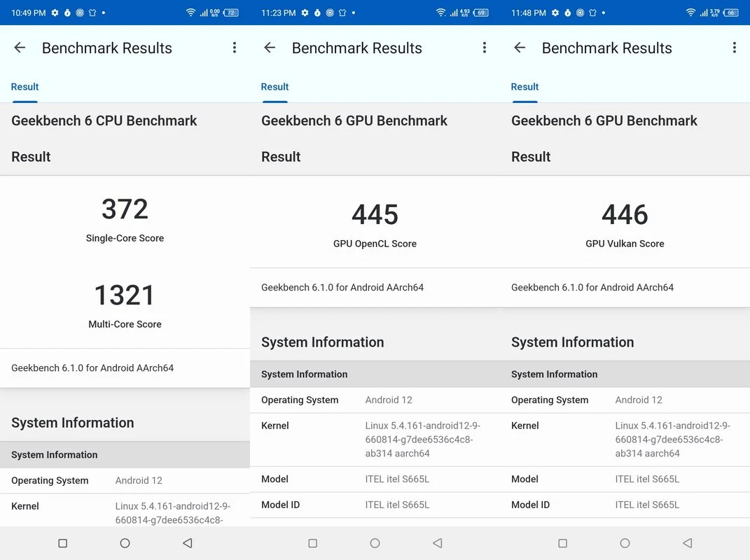The width and height of the screenshot is (750, 560).
Task: Tap settings gear icon beside 11:48 PM
Action: point(555,13)
